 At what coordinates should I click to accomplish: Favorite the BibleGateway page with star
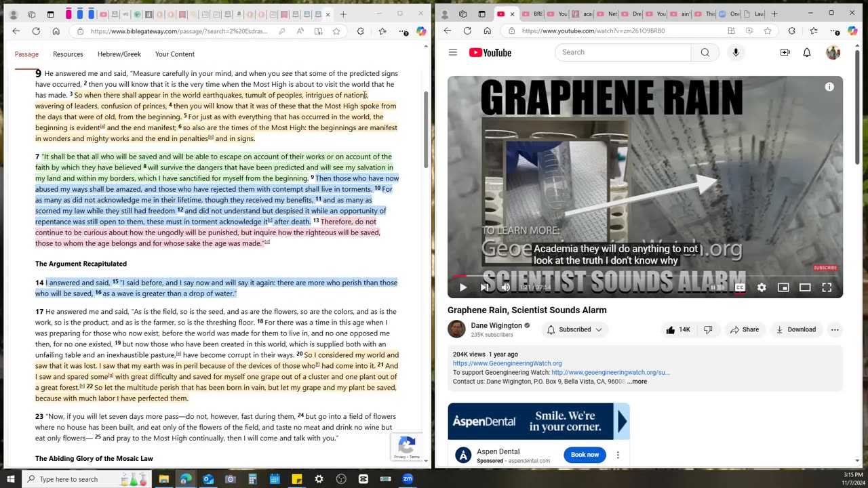336,31
